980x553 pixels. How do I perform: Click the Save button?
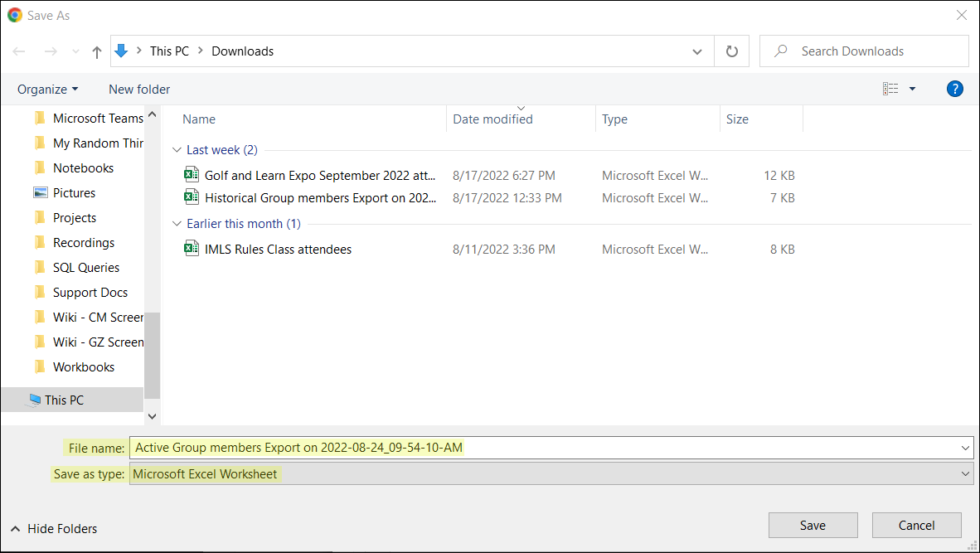[x=813, y=525]
